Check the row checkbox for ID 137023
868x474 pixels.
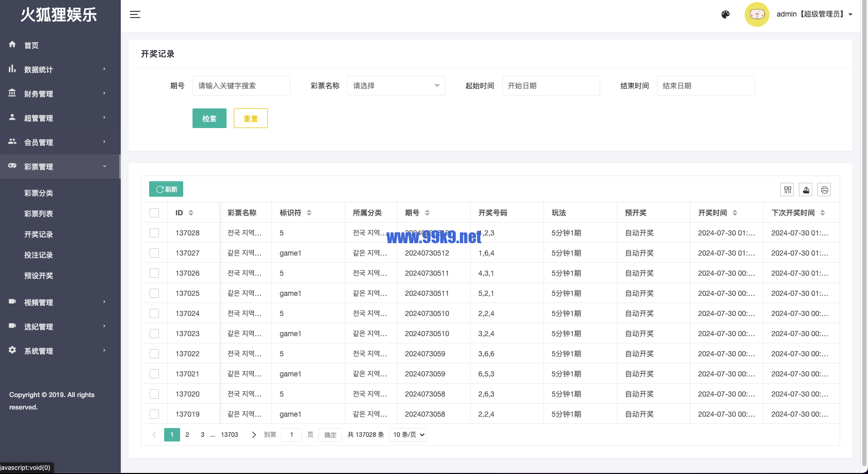pos(154,334)
